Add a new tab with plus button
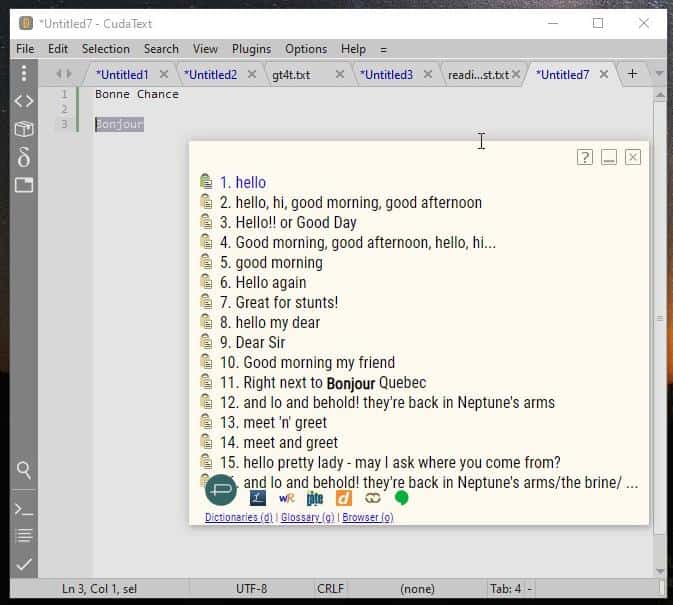The width and height of the screenshot is (673, 605). 632,74
